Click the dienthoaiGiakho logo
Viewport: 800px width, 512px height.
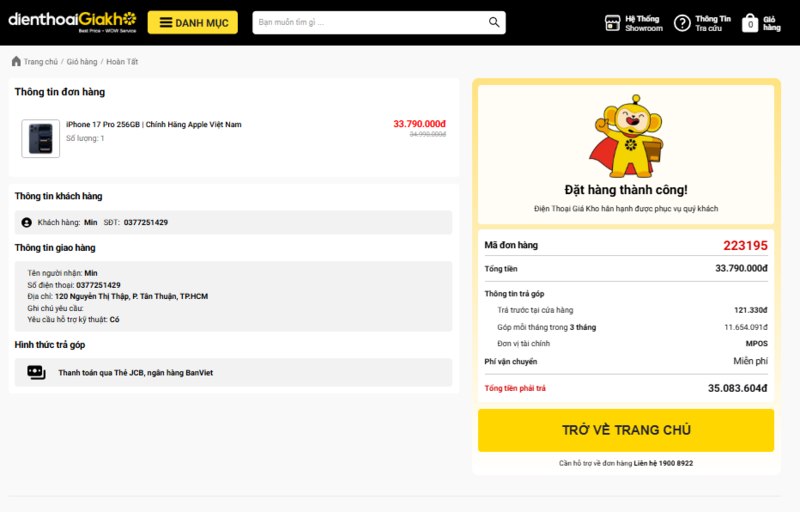coord(72,21)
